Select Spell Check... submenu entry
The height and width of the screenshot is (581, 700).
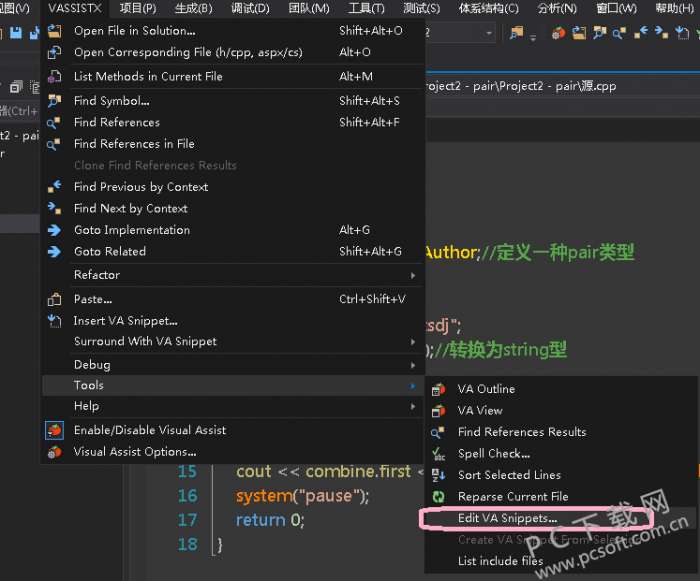point(560,454)
